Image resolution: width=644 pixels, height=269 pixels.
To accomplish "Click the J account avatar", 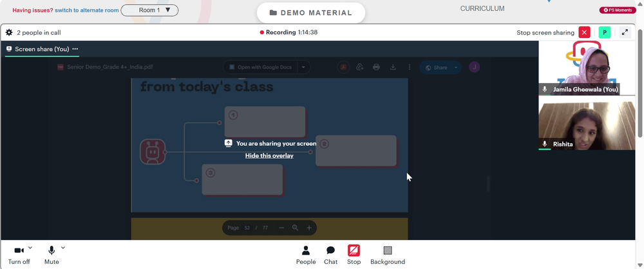I will click(475, 67).
